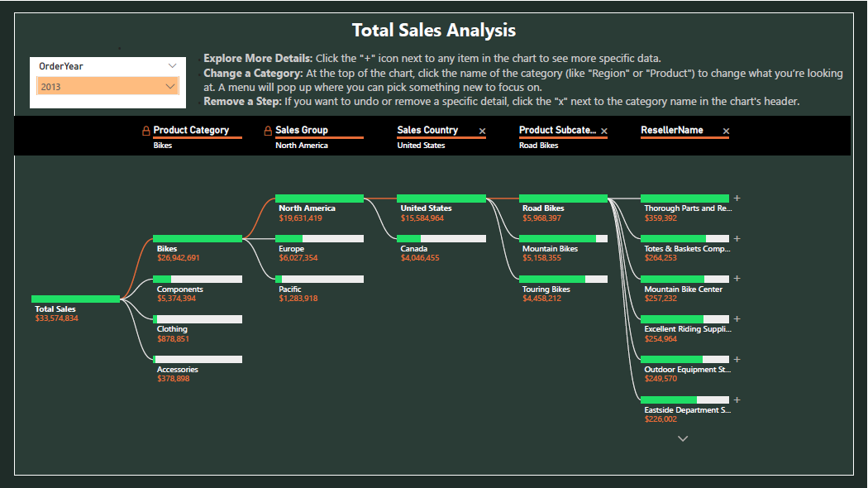Screen dimensions: 868x488
Task: Select the North America group bar
Action: (x=319, y=199)
